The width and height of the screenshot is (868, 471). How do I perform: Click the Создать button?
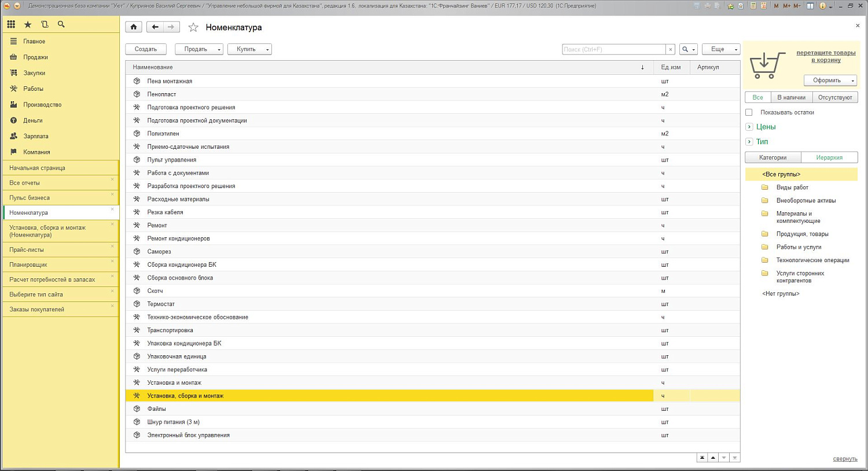click(146, 49)
